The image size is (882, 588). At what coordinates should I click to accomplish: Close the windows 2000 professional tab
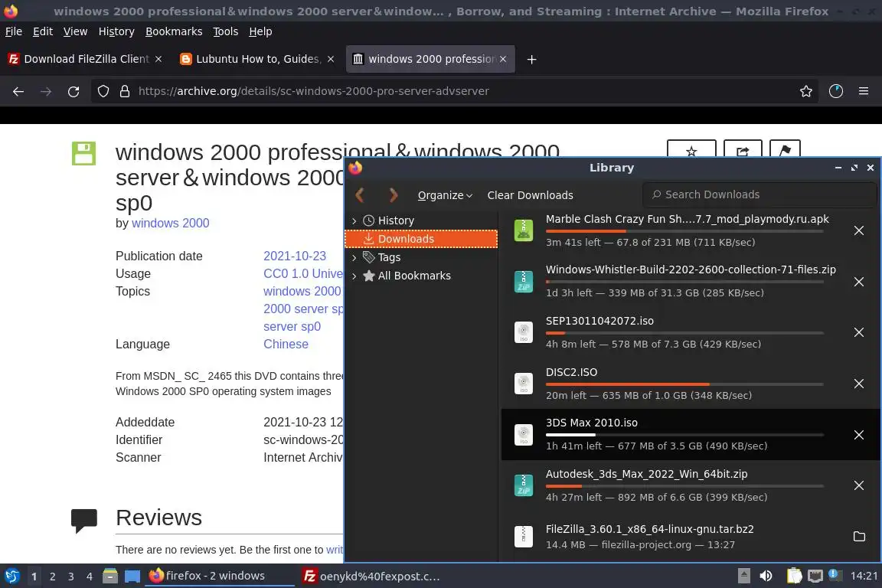[503, 59]
